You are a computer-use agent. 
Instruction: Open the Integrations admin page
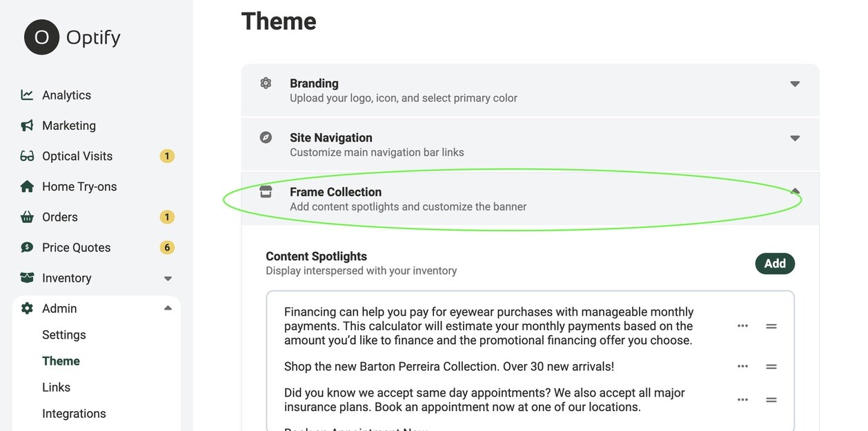click(x=74, y=413)
